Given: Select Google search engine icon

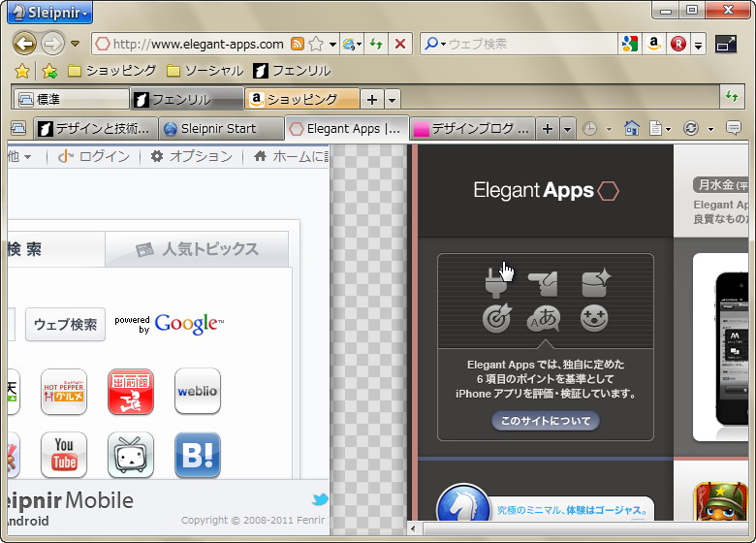Looking at the screenshot, I should click(630, 44).
